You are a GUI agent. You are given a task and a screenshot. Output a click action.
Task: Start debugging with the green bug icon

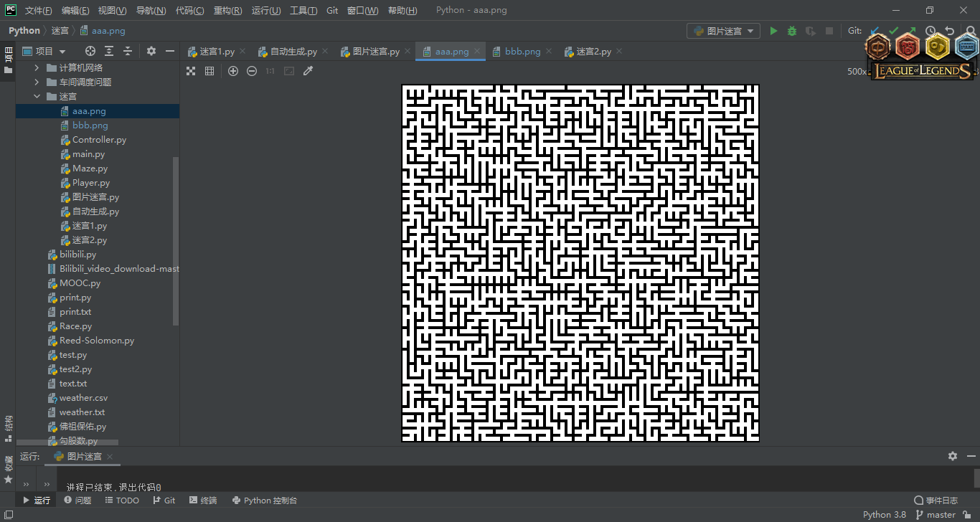(792, 31)
